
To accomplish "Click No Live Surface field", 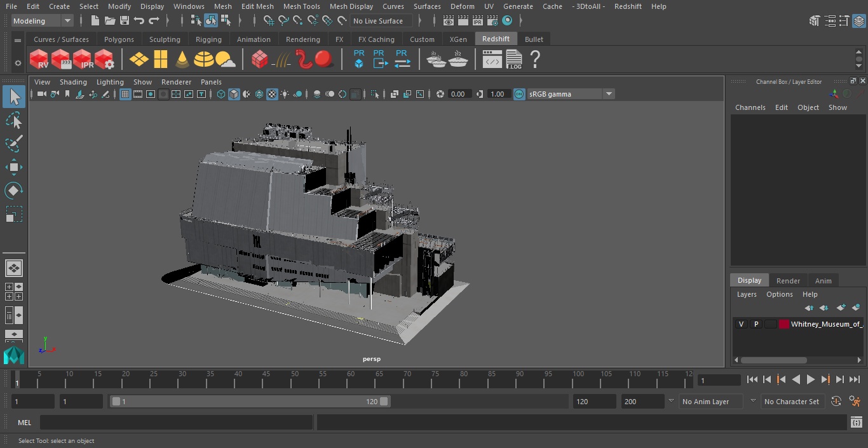I will 381,21.
